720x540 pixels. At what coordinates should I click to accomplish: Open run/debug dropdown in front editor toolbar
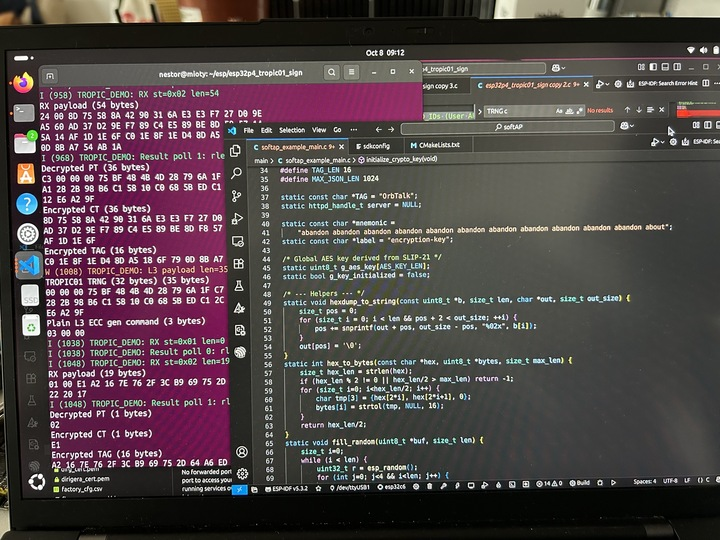click(658, 142)
